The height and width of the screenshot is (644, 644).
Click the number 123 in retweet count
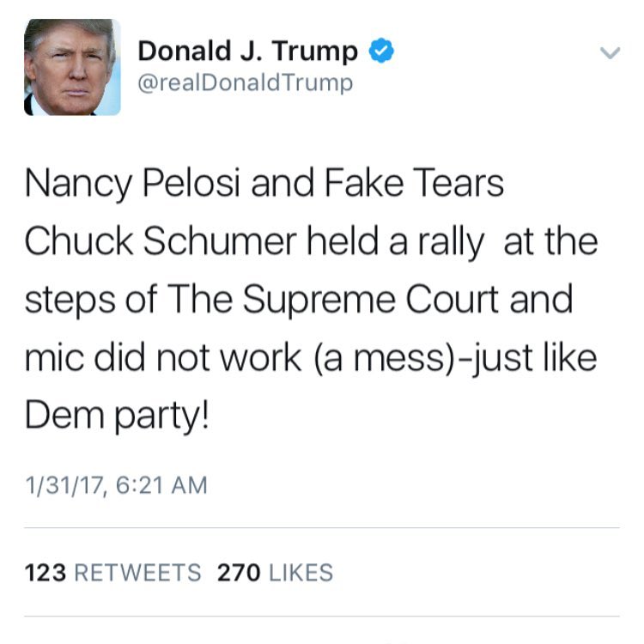pos(46,573)
